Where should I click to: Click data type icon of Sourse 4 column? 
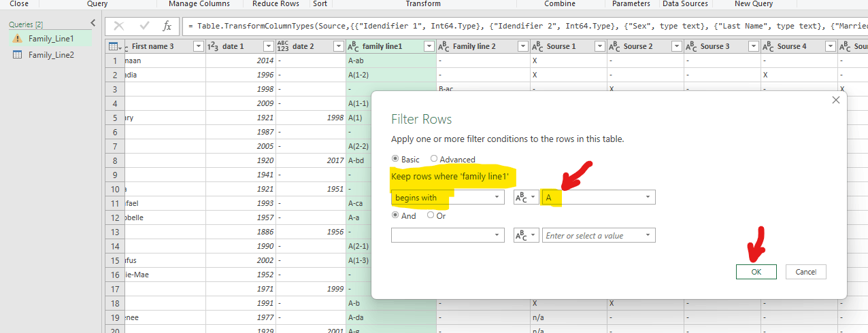pyautogui.click(x=768, y=46)
